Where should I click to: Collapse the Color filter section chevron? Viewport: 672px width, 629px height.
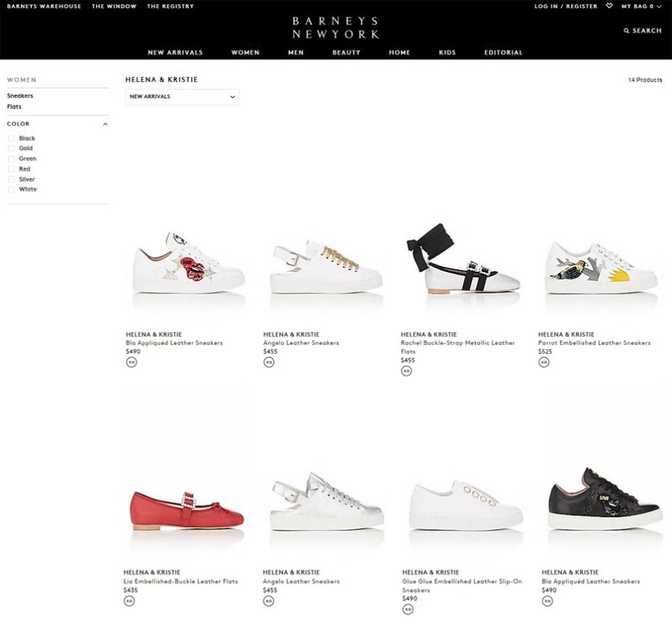[105, 124]
